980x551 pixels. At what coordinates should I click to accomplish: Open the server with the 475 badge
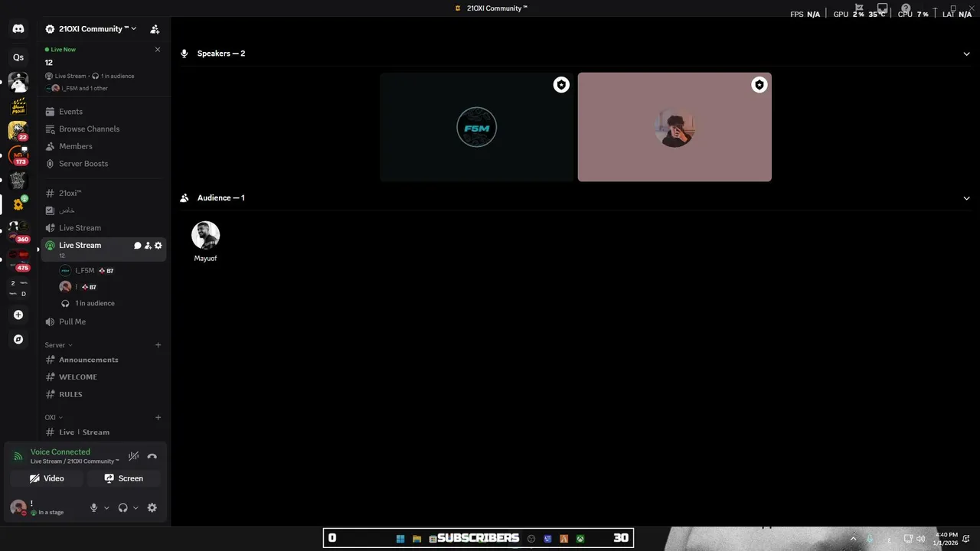(x=18, y=259)
